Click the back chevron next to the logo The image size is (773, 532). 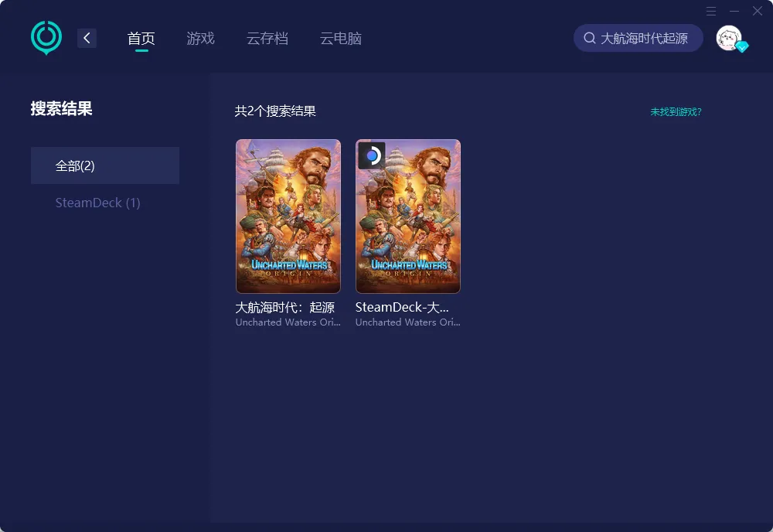tap(87, 37)
